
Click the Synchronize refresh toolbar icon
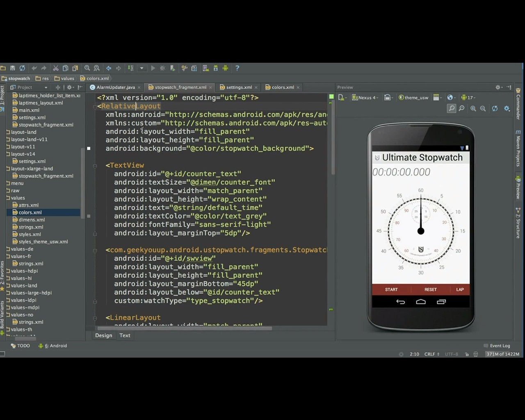coord(22,68)
